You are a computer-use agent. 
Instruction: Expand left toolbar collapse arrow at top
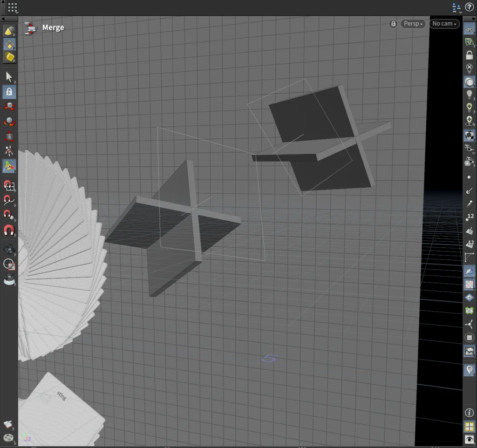[3, 19]
